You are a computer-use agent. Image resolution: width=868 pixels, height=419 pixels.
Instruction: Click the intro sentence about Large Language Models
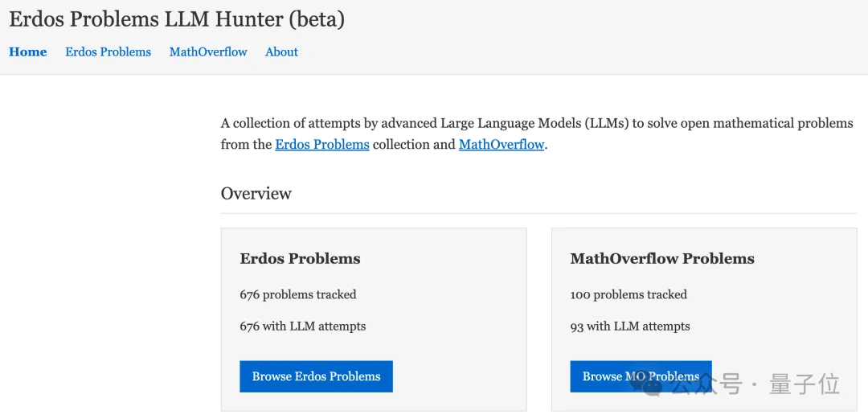click(x=536, y=123)
